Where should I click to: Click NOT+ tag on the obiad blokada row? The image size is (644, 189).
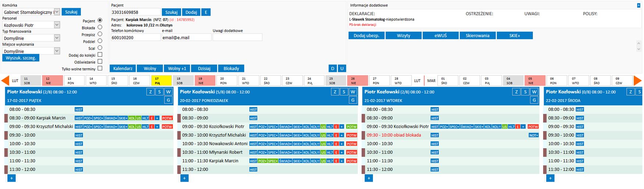[533, 135]
